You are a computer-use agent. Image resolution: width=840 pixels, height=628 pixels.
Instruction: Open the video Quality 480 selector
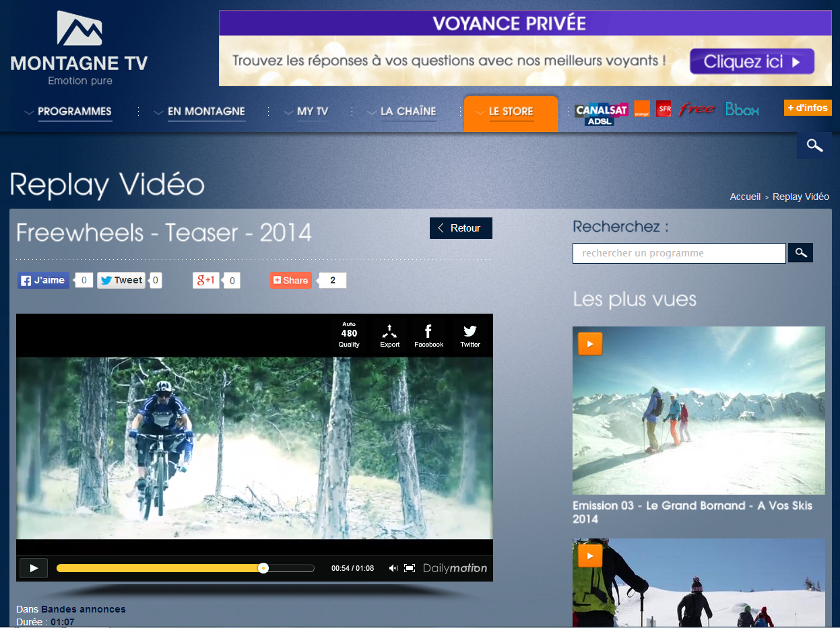tap(349, 335)
